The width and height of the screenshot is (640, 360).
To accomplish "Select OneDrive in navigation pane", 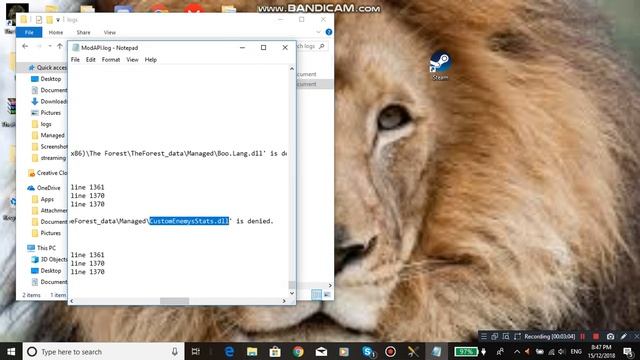I will click(x=44, y=188).
